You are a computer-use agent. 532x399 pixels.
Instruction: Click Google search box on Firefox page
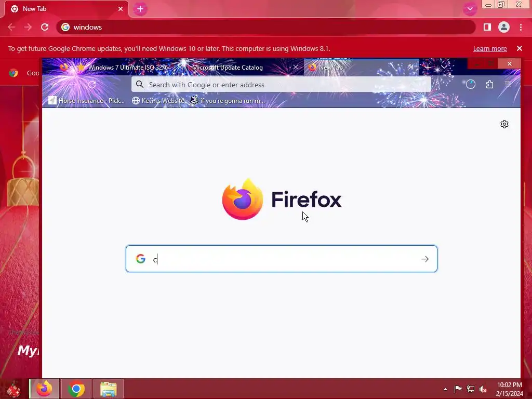point(281,259)
